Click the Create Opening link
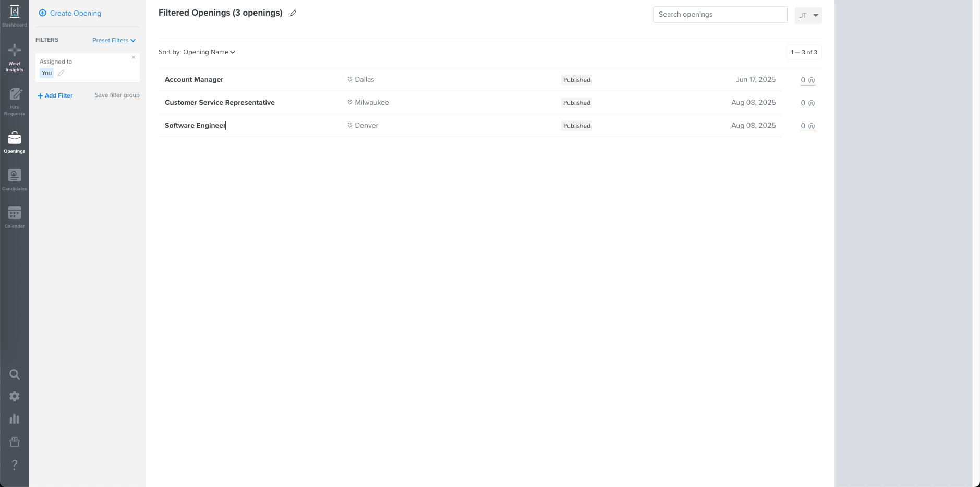Screen dimensions: 980x487 coord(76,13)
